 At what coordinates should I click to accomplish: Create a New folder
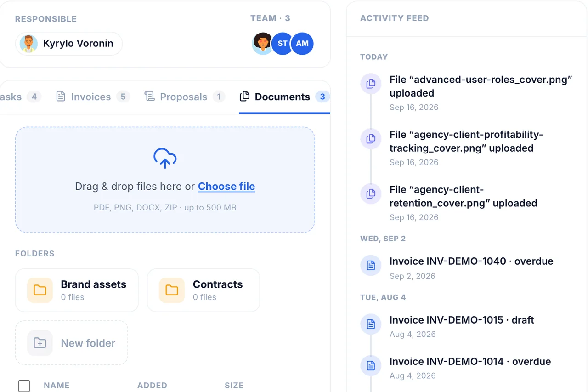point(72,343)
